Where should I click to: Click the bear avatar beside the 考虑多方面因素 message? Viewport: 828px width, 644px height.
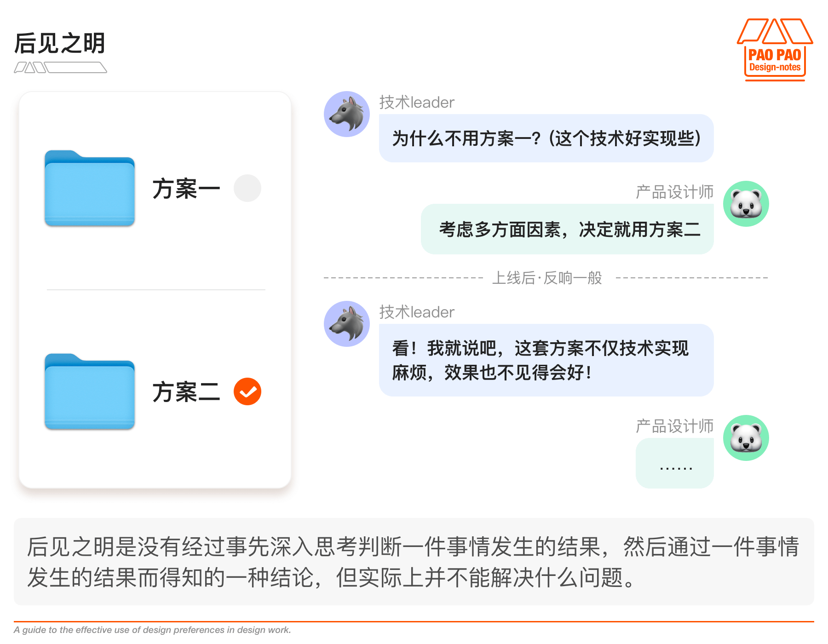pos(746,204)
